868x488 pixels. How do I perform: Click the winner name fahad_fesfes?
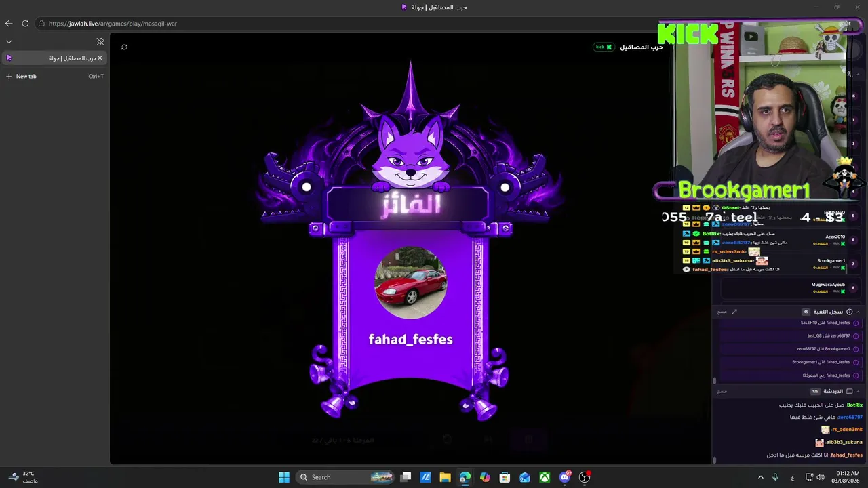(x=411, y=340)
